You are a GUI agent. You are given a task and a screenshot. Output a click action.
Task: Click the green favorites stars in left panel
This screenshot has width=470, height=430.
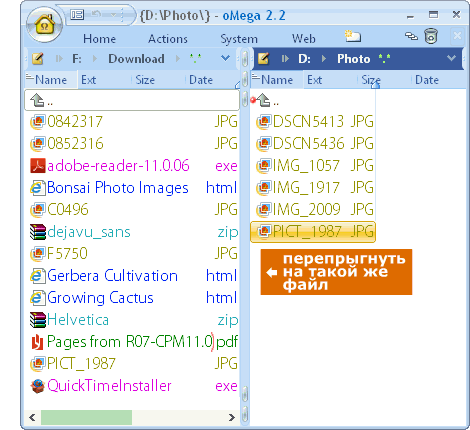tap(195, 59)
